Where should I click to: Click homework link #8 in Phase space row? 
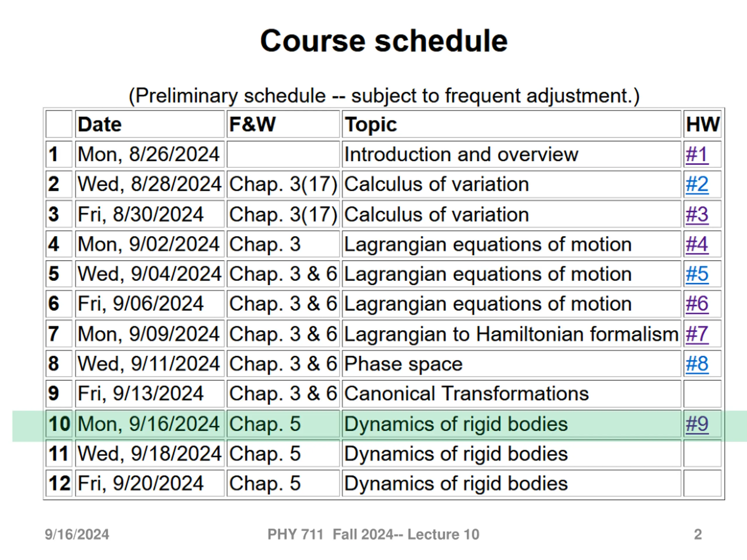[x=697, y=363]
